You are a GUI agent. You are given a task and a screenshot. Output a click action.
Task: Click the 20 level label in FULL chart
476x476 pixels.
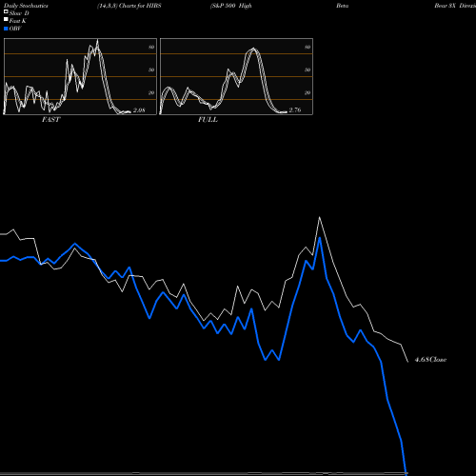[x=307, y=92]
